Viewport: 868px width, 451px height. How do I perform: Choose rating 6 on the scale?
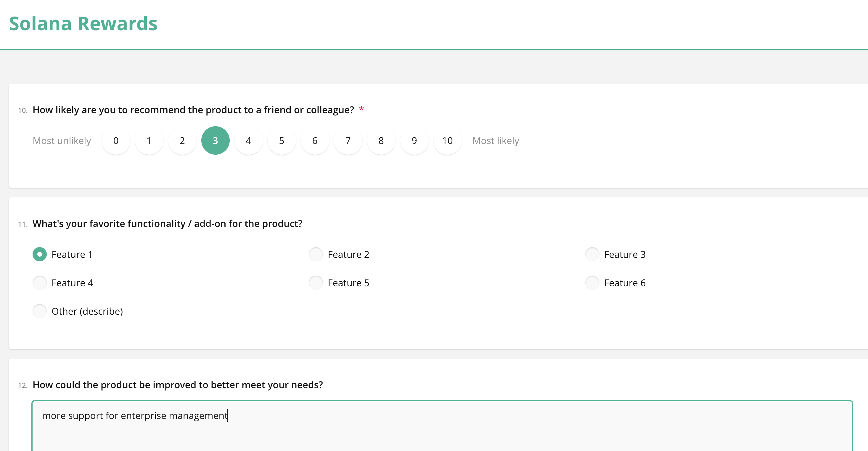315,141
